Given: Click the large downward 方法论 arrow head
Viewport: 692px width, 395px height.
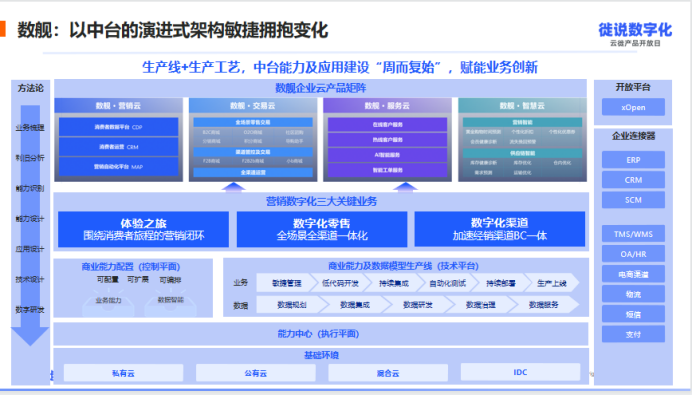Looking at the screenshot, I should pyautogui.click(x=30, y=336).
